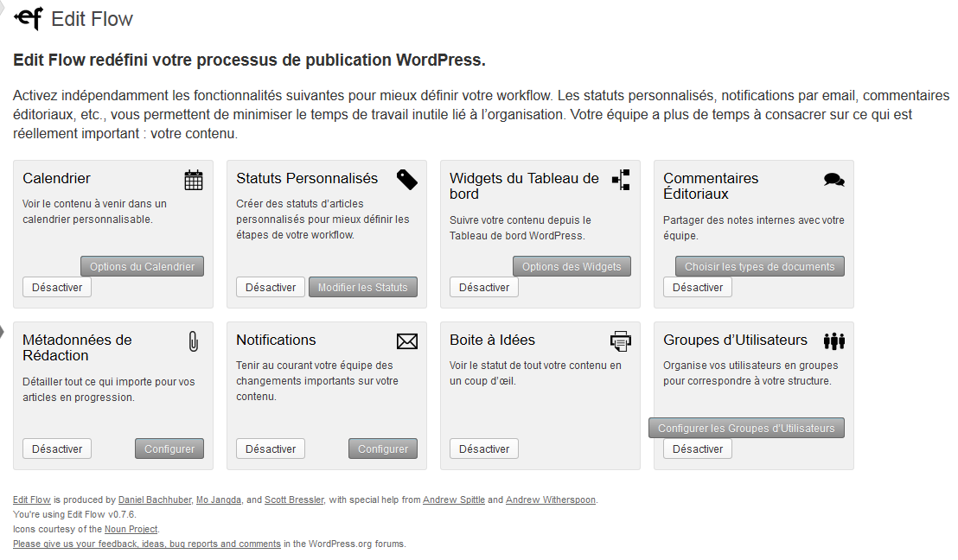958x560 pixels.
Task: Click the Boite à Idées card title
Action: point(493,340)
